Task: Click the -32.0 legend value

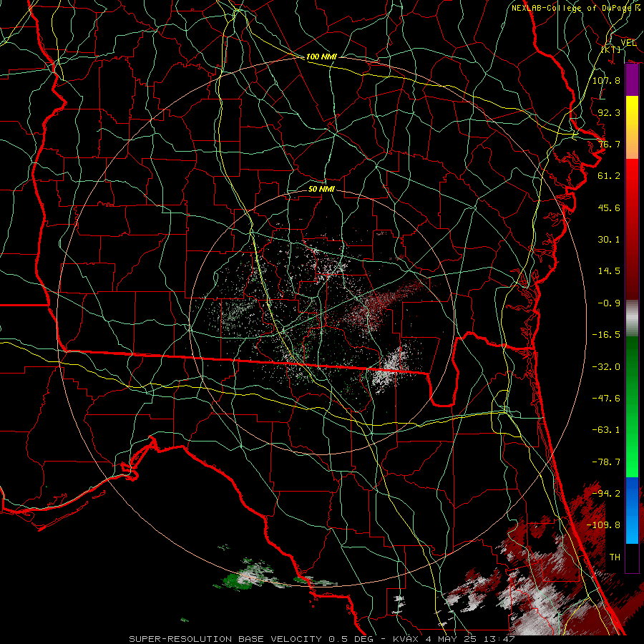Action: click(606, 367)
